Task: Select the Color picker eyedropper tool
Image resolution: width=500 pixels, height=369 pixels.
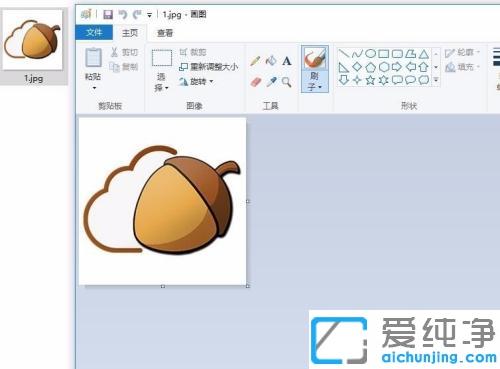Action: tap(271, 82)
